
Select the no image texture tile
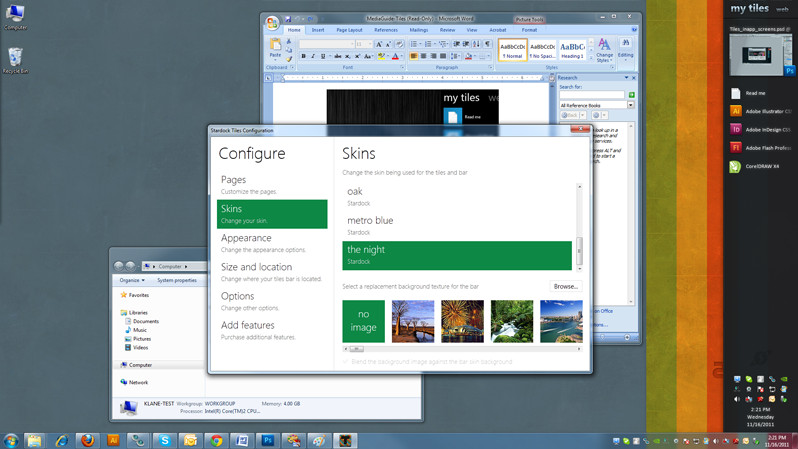tap(363, 321)
